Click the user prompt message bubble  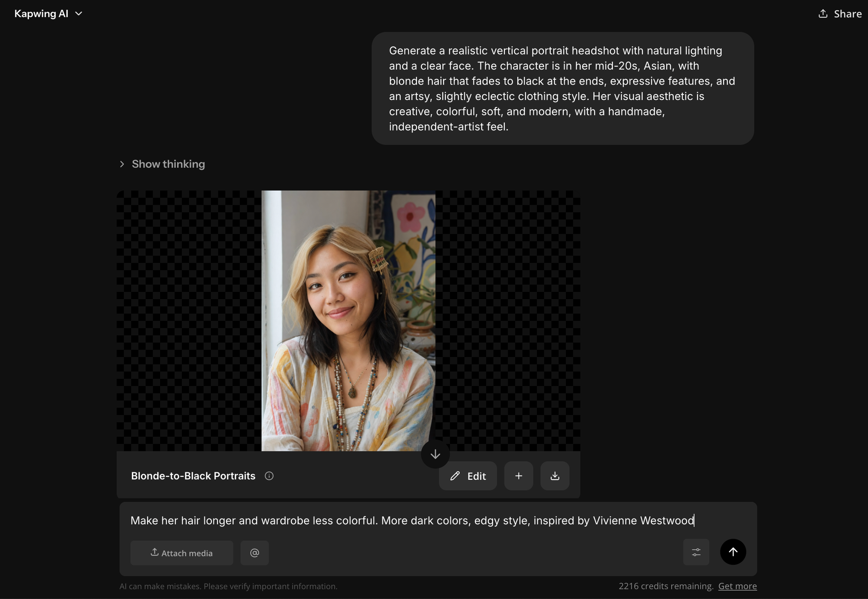[x=562, y=88]
